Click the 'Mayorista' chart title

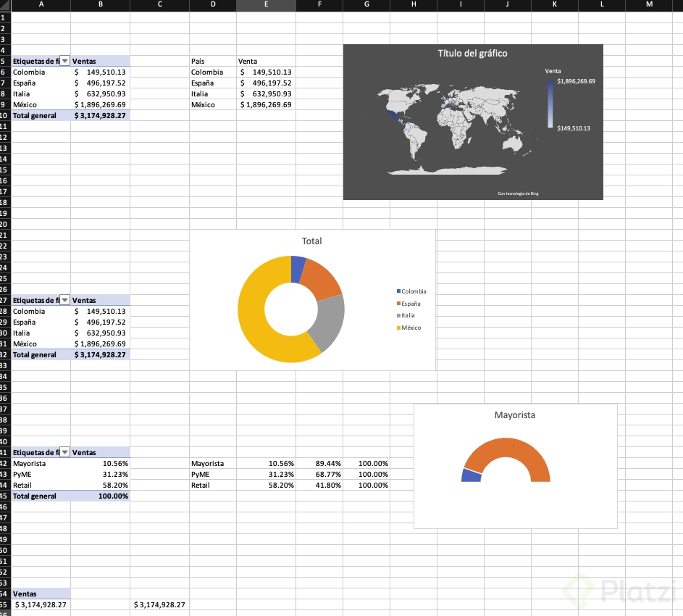pos(515,415)
